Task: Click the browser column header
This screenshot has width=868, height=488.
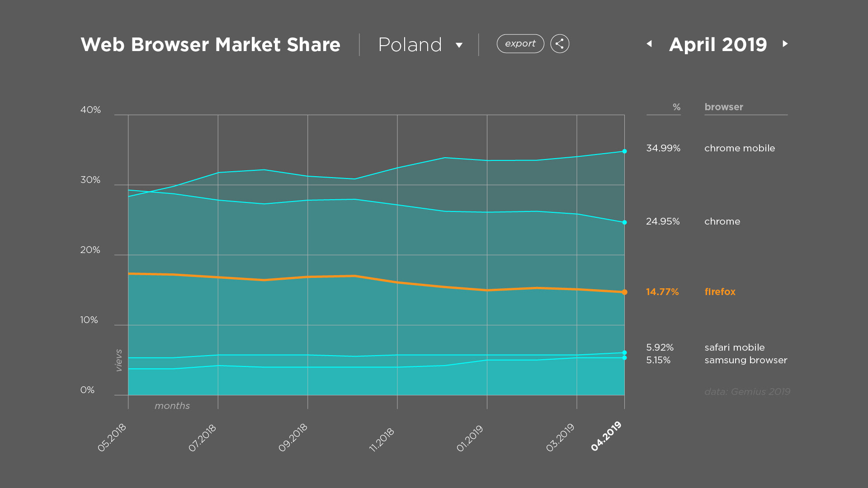Action: point(723,107)
